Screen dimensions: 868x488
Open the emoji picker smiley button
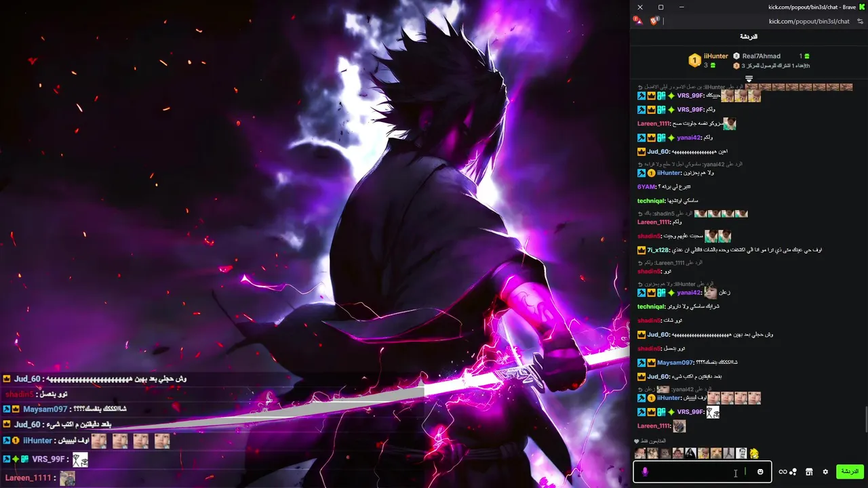[760, 472]
